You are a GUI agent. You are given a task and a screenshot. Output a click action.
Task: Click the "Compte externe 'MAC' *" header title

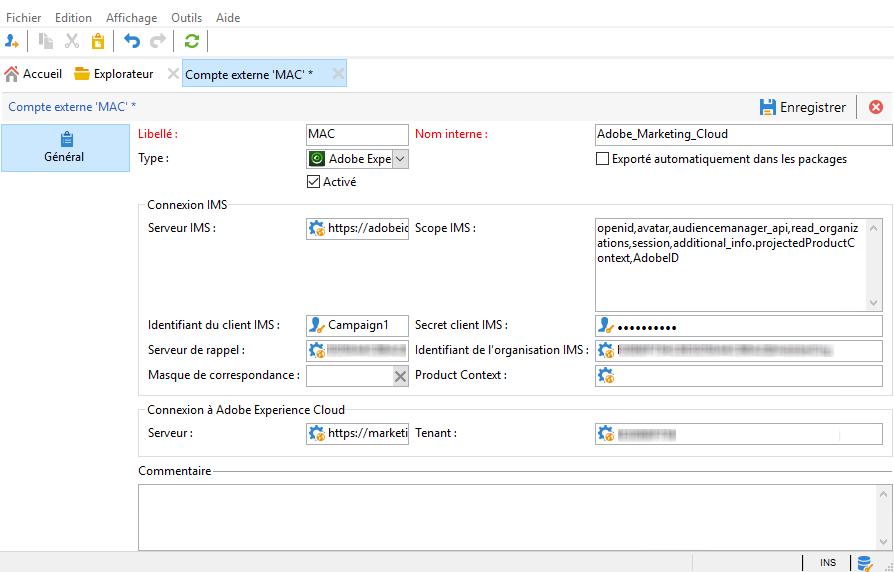pos(72,107)
